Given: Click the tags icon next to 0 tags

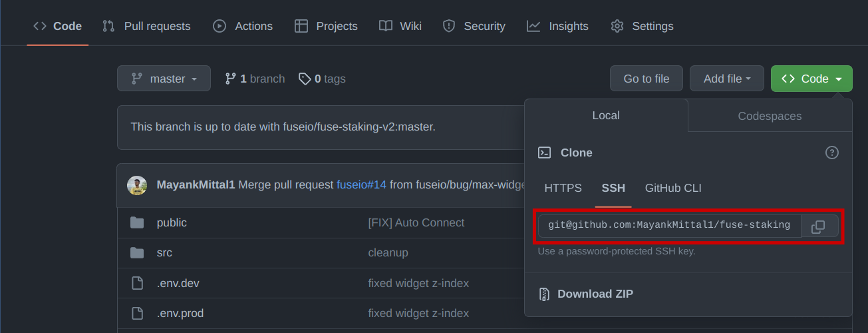Looking at the screenshot, I should click(305, 79).
